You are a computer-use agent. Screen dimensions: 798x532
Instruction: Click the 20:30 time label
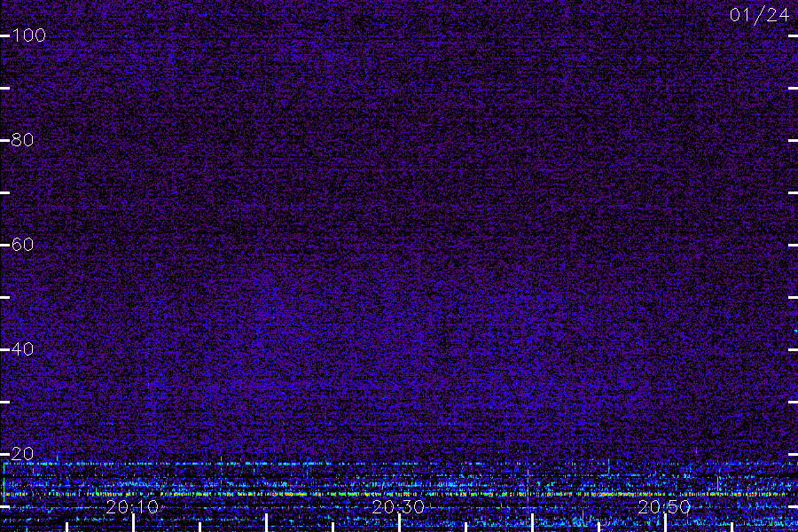pos(398,507)
